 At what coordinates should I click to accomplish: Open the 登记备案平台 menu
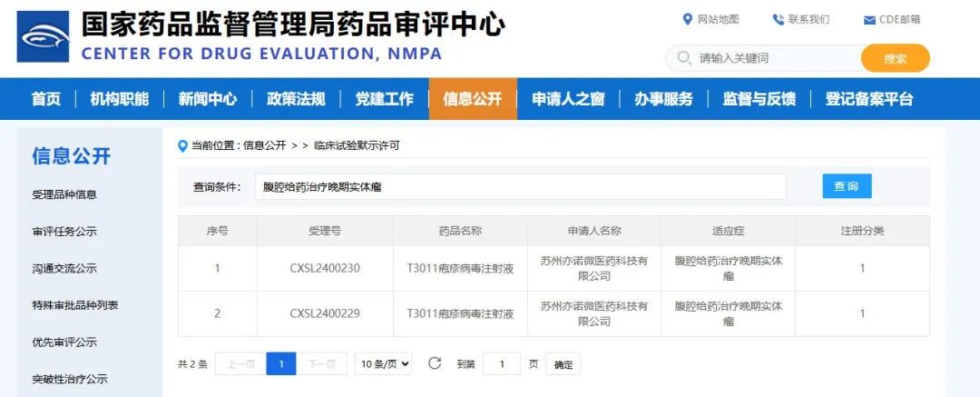pyautogui.click(x=868, y=99)
